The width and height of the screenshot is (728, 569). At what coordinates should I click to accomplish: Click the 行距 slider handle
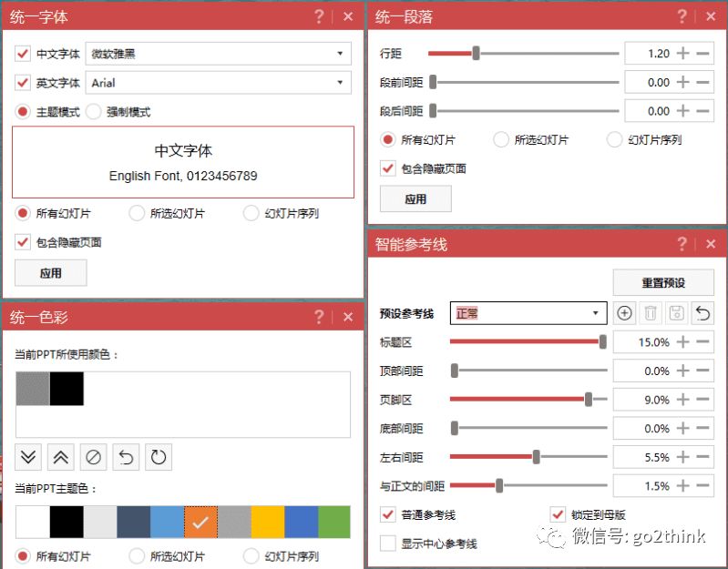pos(476,54)
